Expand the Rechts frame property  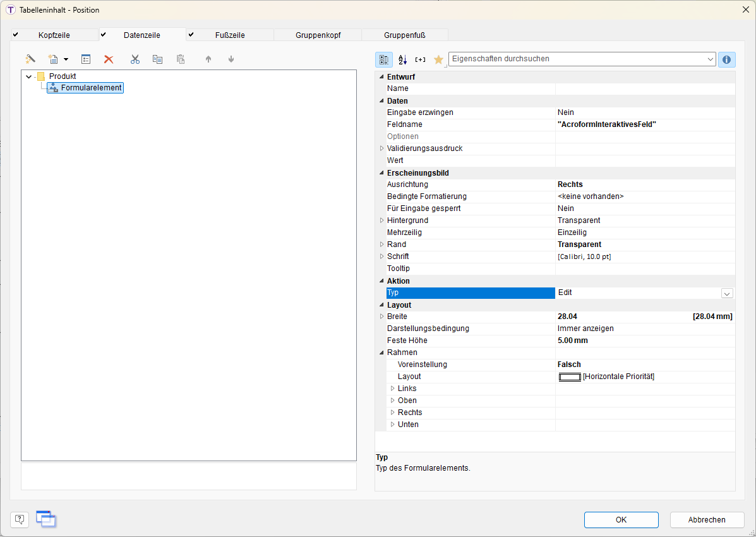pyautogui.click(x=392, y=413)
